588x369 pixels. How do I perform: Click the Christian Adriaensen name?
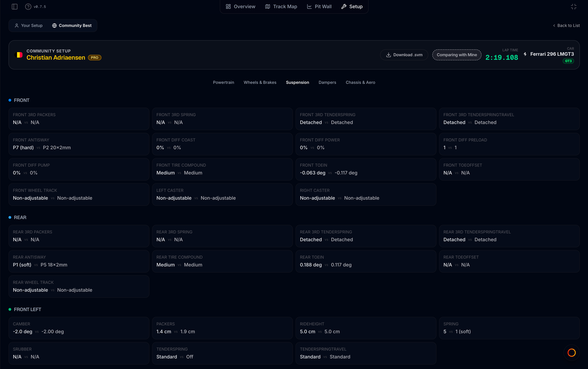coord(56,58)
